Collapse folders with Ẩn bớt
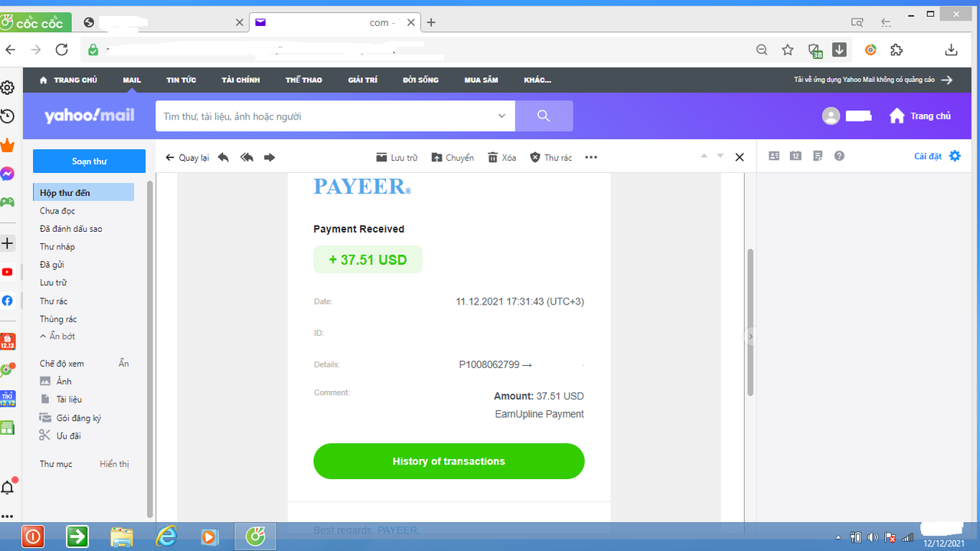Image resolution: width=980 pixels, height=551 pixels. coord(57,336)
